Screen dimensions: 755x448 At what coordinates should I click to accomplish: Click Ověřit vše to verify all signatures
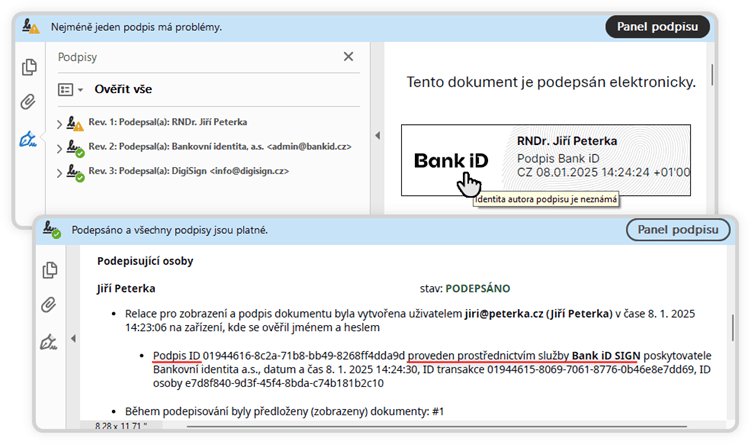pos(123,89)
